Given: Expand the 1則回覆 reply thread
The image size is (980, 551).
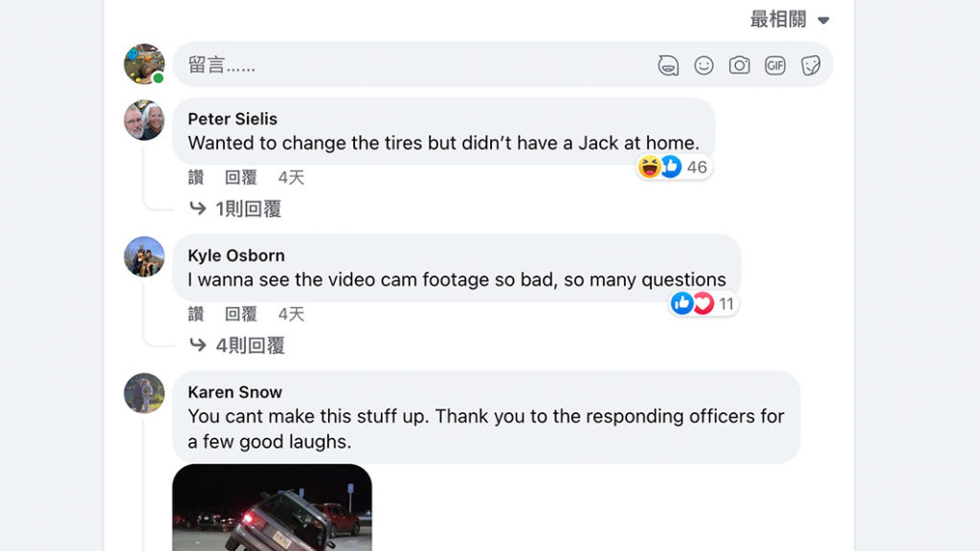Looking at the screenshot, I should tap(235, 209).
